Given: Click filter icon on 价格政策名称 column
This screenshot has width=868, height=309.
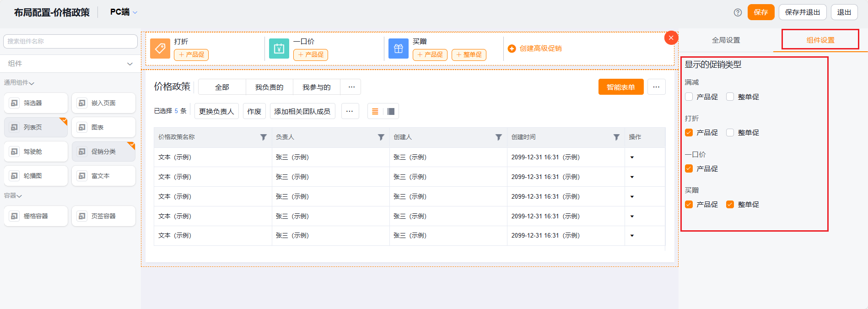Looking at the screenshot, I should coord(264,137).
